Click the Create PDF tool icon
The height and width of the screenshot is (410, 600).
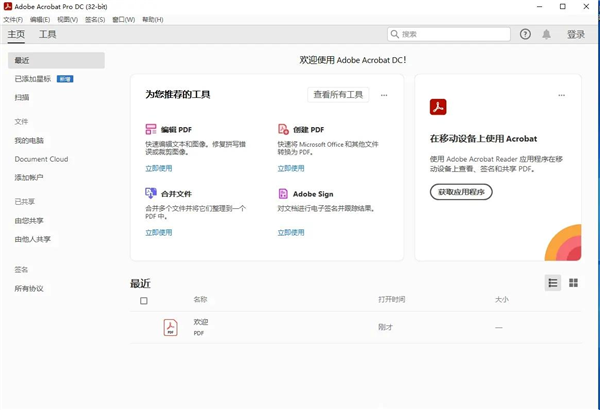284,129
